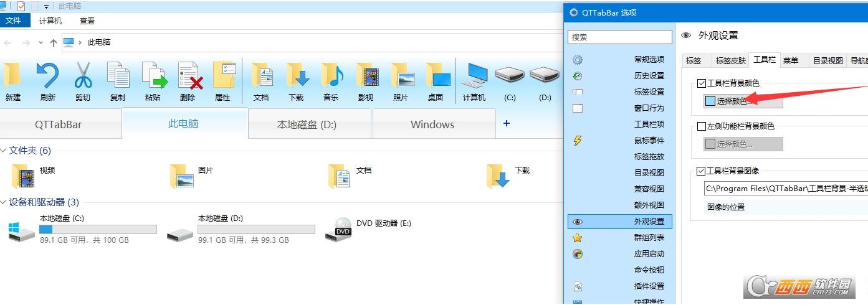This screenshot has height=305, width=868.
Task: Select 外观设置 in options sidebar
Action: pos(620,222)
